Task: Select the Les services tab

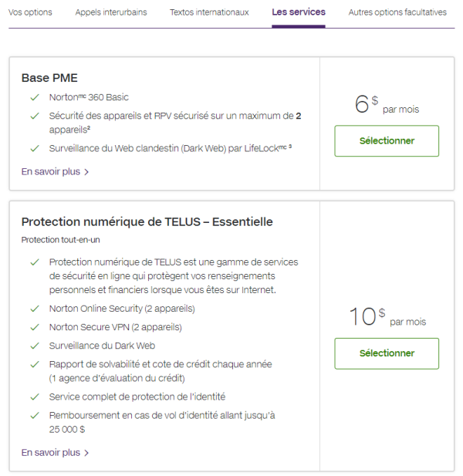Action: click(x=298, y=12)
